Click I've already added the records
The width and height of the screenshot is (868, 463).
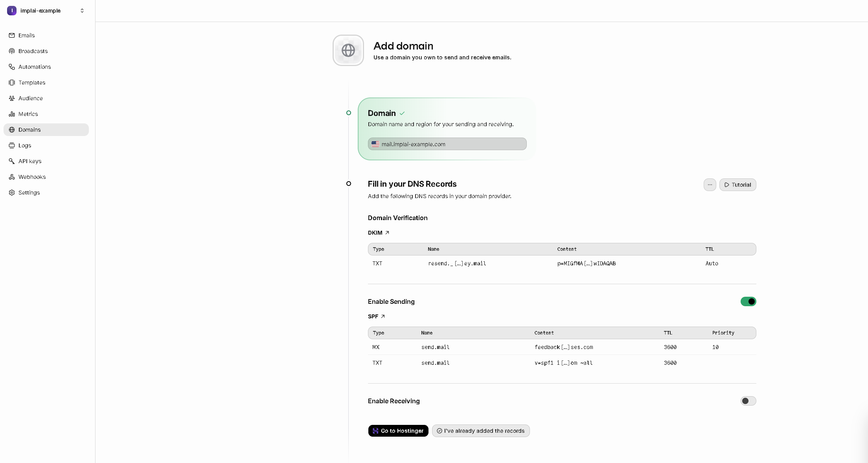point(481,431)
